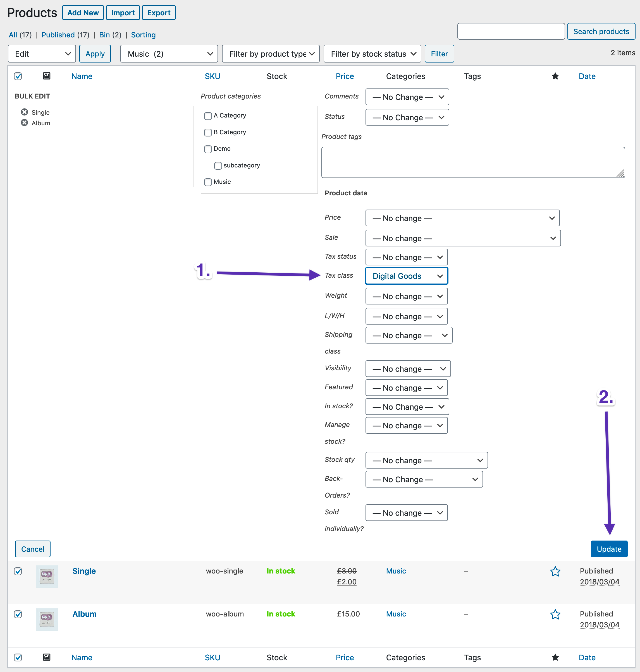Remove Album from bulk edit list
The height and width of the screenshot is (672, 640).
coord(24,123)
